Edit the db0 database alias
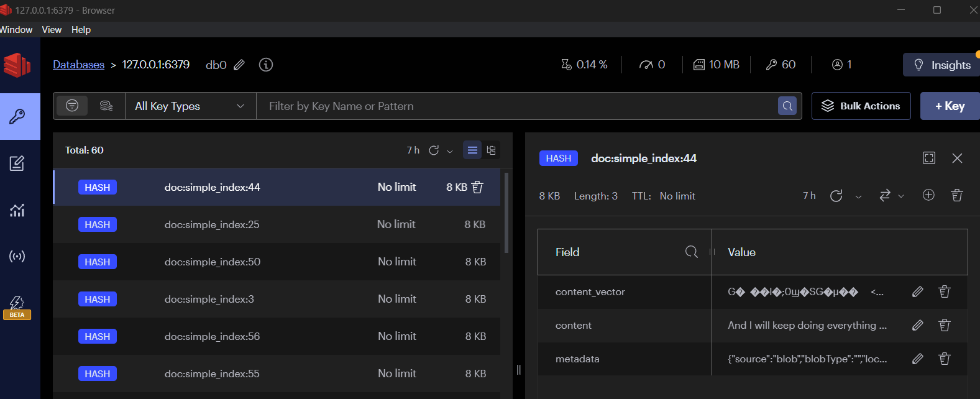The image size is (980, 399). pyautogui.click(x=239, y=65)
